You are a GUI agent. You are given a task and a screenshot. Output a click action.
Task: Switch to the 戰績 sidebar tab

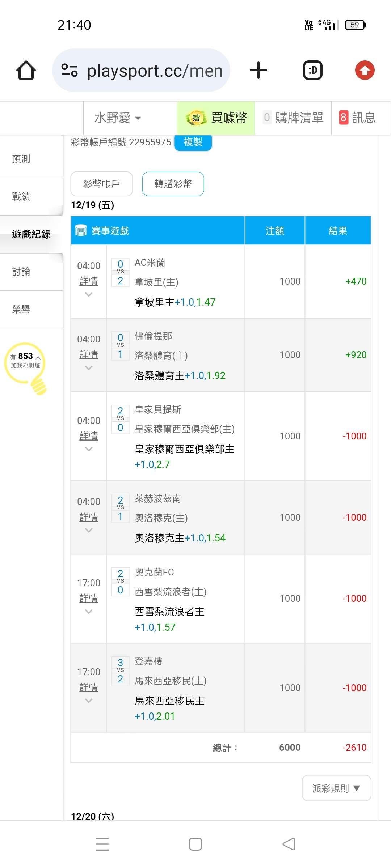(x=21, y=196)
